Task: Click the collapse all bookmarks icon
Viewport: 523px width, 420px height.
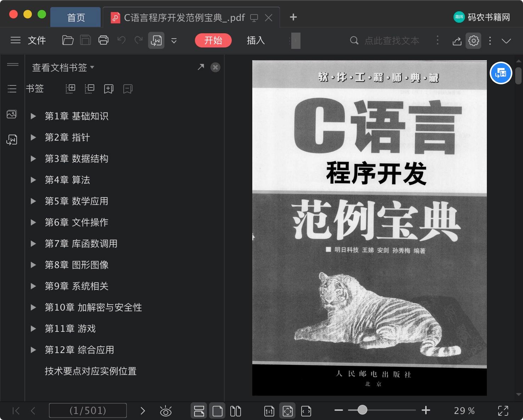Action: tap(90, 89)
